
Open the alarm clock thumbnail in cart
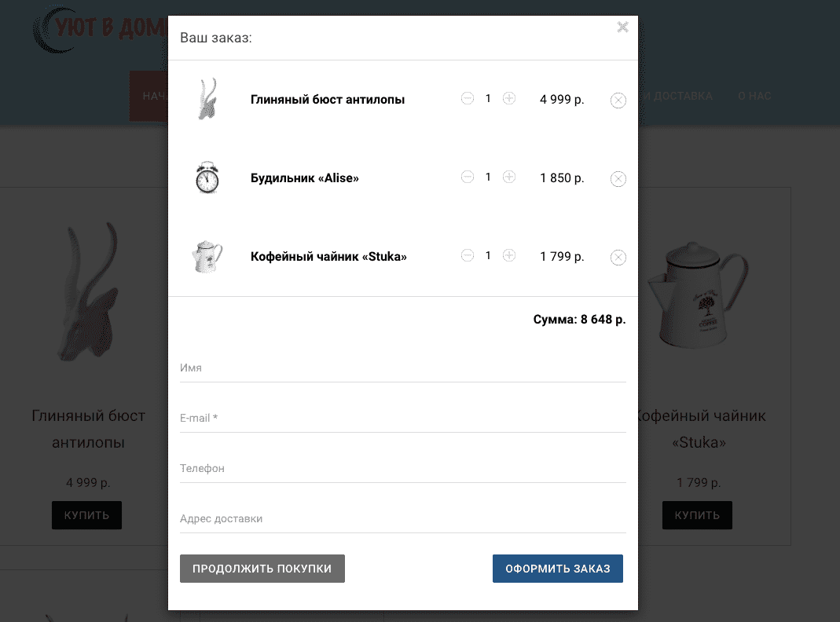207,177
